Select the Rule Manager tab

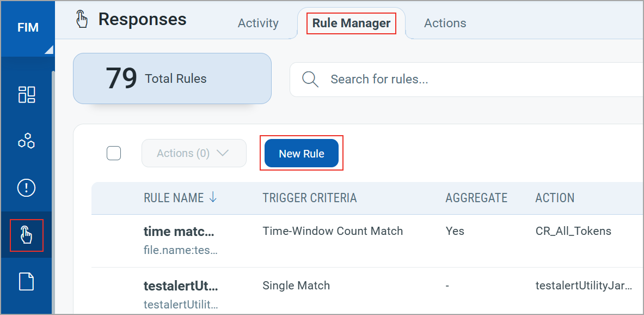pos(351,23)
